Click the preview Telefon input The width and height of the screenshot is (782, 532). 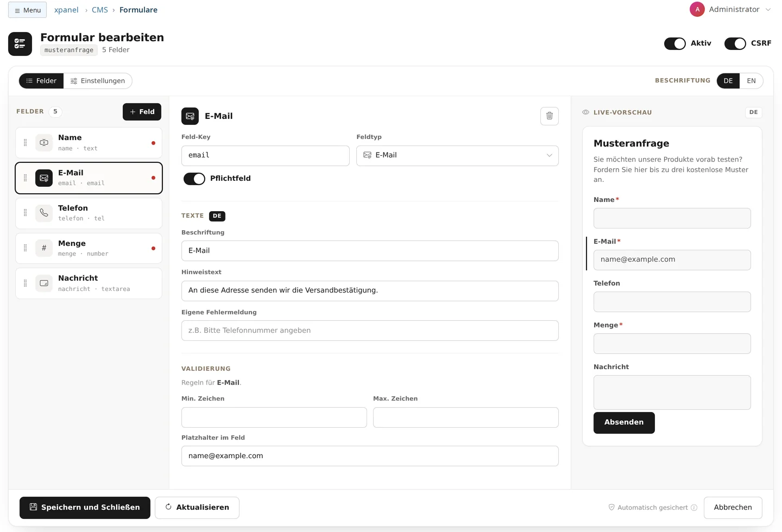point(672,302)
